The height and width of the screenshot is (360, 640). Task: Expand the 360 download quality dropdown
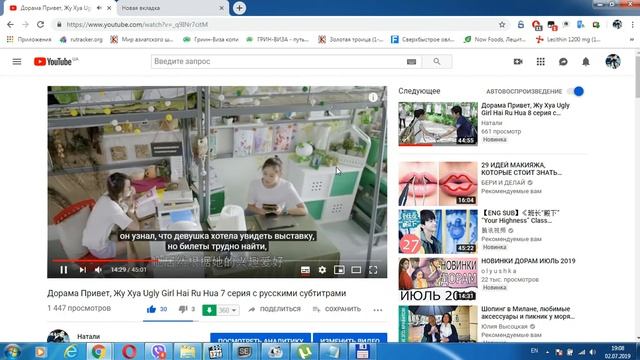click(x=228, y=310)
